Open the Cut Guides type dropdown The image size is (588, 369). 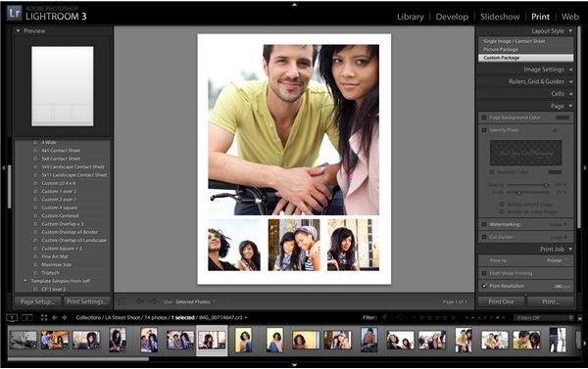[x=559, y=237]
